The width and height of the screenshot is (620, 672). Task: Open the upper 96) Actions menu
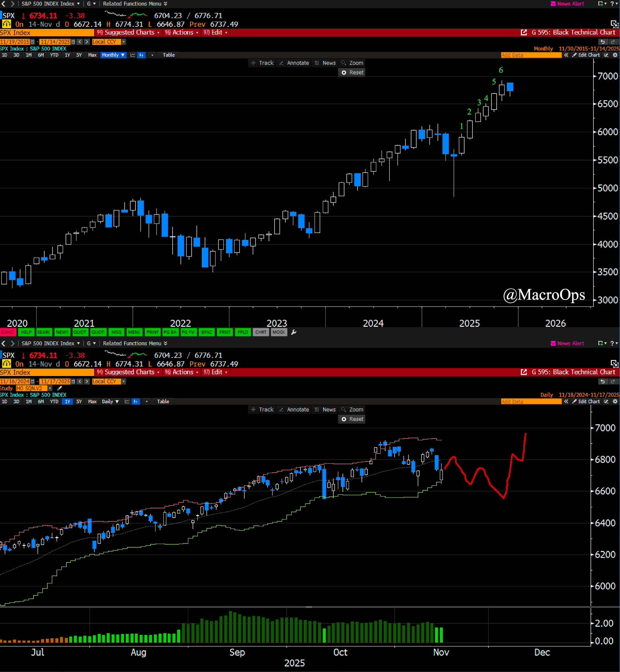point(182,32)
